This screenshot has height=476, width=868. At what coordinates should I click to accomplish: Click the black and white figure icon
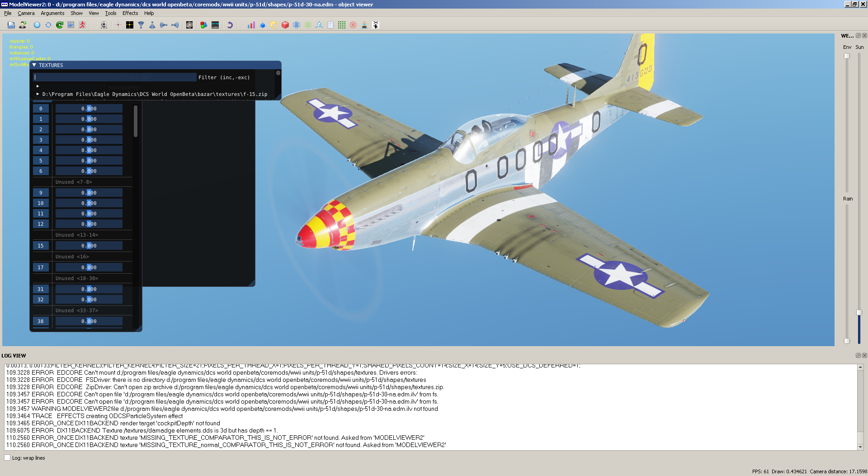click(376, 25)
